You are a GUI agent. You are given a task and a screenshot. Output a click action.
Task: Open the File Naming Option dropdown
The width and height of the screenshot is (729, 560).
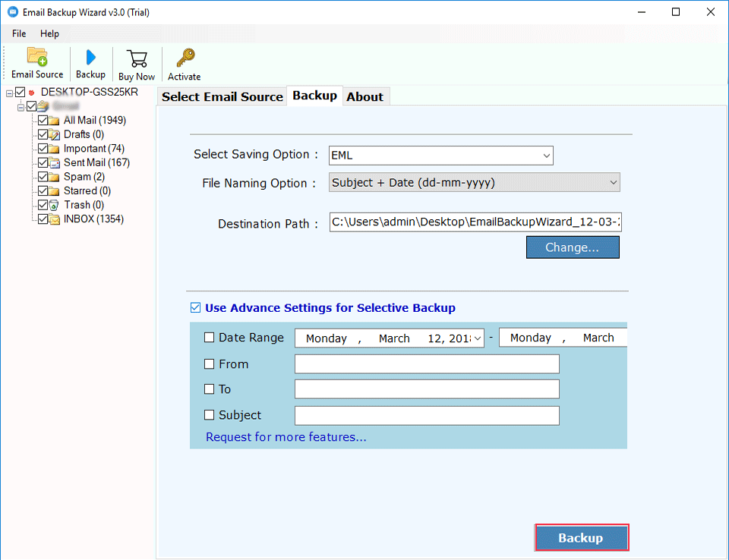474,183
